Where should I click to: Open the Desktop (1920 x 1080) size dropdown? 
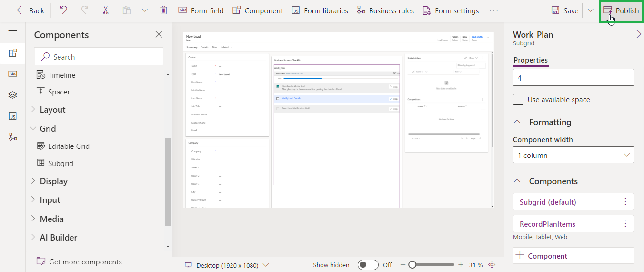tap(227, 265)
